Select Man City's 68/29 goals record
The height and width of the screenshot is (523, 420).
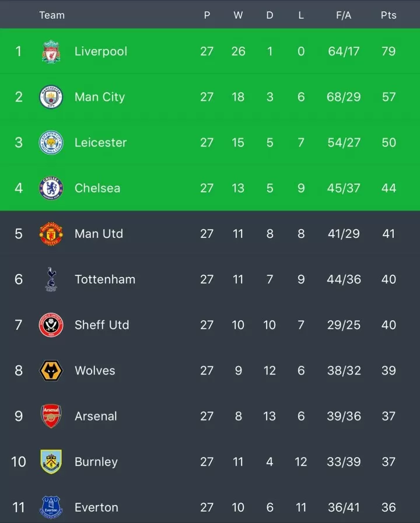point(344,97)
